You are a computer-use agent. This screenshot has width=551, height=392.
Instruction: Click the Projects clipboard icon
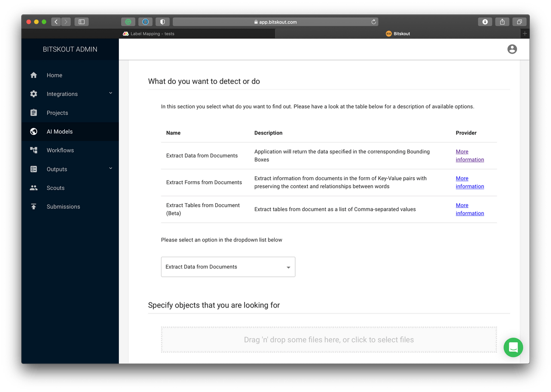coord(34,113)
